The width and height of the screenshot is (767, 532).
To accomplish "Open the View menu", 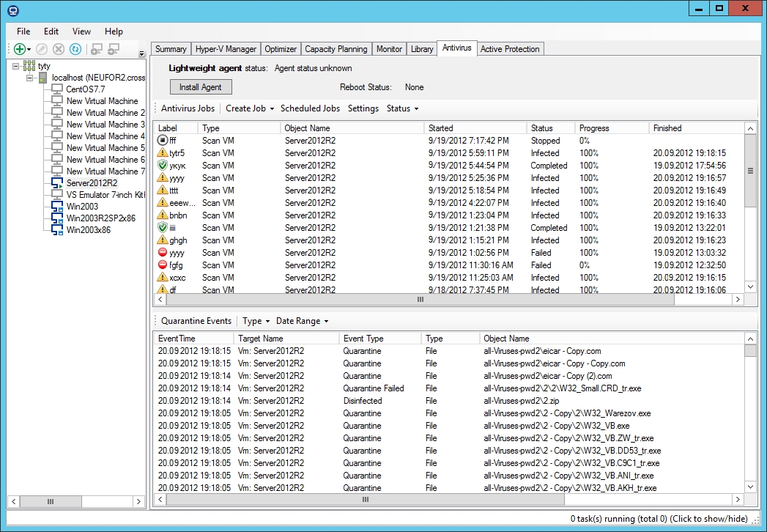I will point(81,32).
